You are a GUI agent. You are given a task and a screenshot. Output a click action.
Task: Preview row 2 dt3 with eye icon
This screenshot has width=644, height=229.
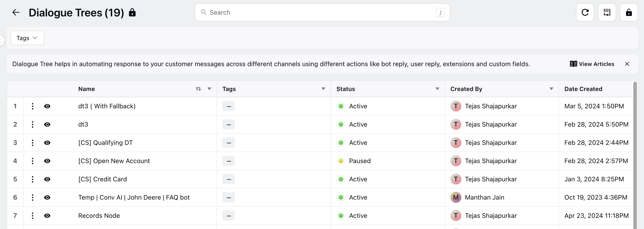[47, 125]
